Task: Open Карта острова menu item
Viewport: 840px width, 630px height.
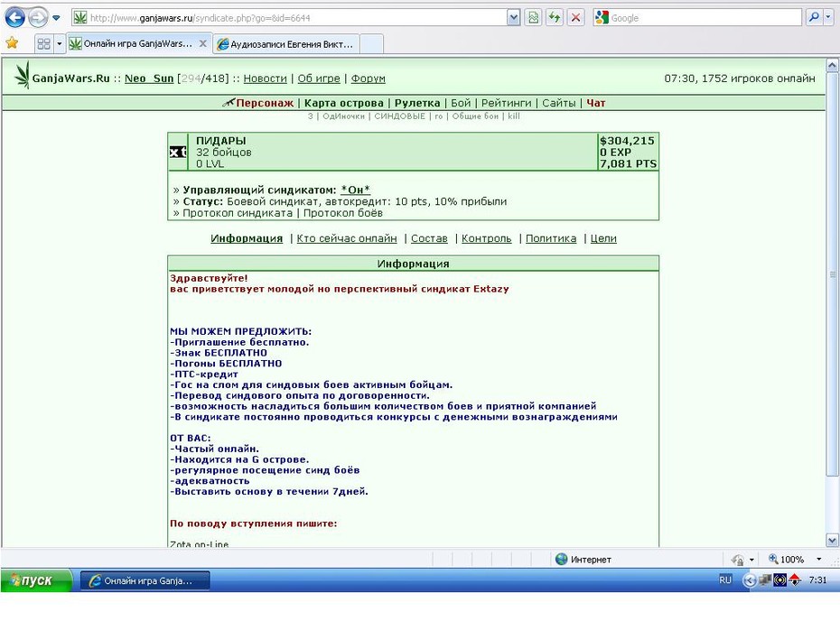Action: [344, 103]
